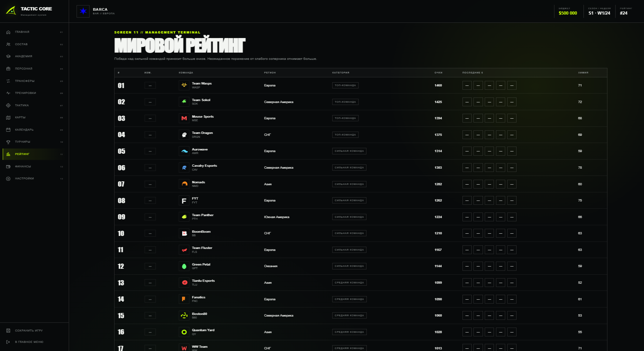Click the Очки column header

pyautogui.click(x=438, y=72)
